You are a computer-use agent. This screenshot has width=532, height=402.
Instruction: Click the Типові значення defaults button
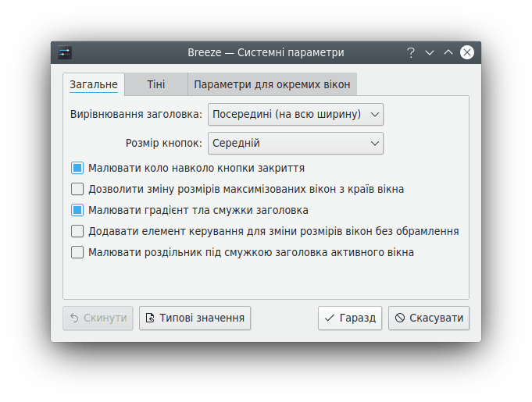[x=195, y=318]
